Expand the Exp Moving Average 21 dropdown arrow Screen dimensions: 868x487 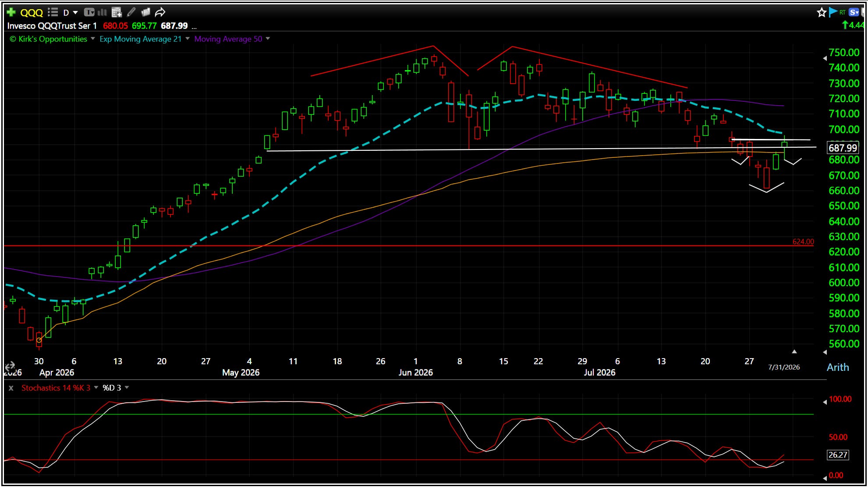tap(188, 39)
